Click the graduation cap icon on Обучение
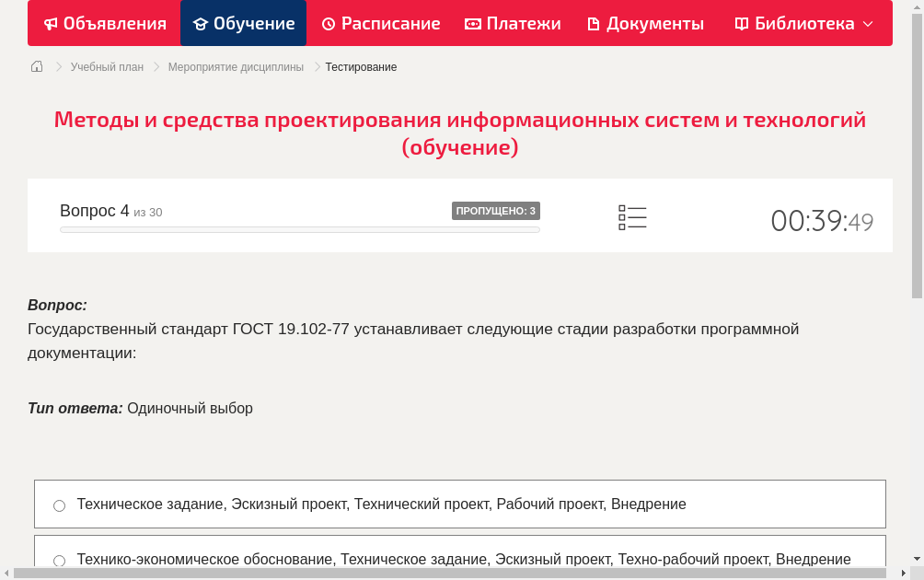Screen dimensions: 924x580 click(200, 23)
